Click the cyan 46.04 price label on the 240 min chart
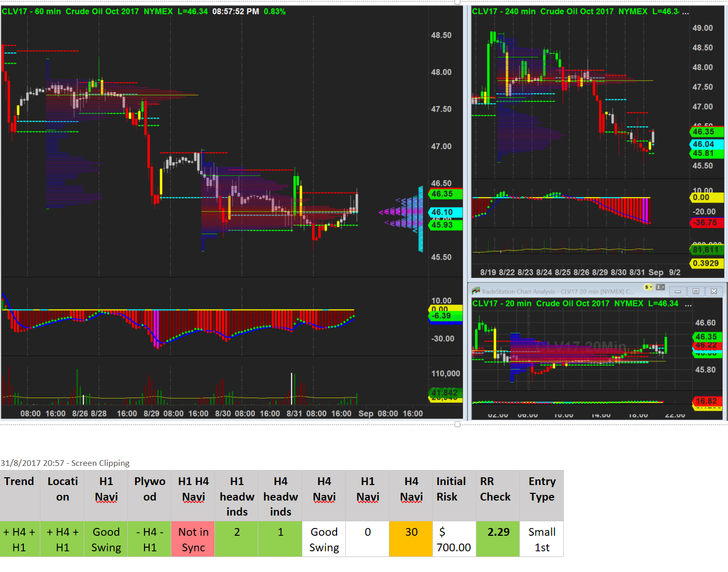 pyautogui.click(x=707, y=144)
